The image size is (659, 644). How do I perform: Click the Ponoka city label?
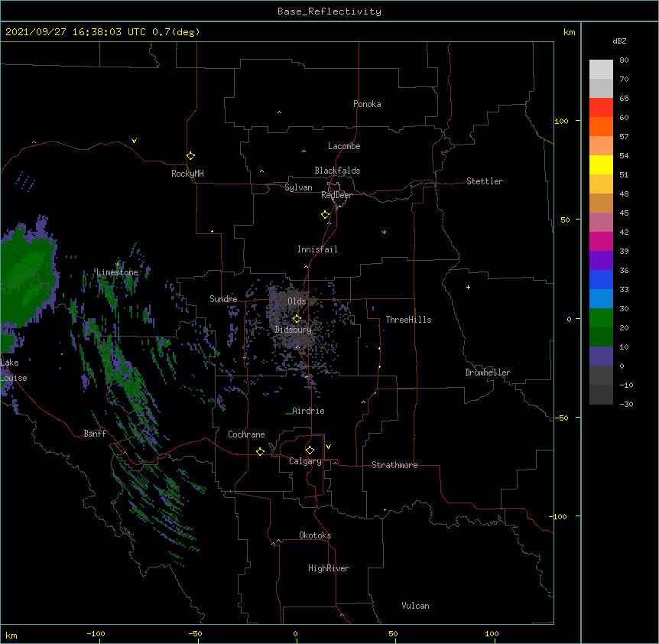point(367,104)
